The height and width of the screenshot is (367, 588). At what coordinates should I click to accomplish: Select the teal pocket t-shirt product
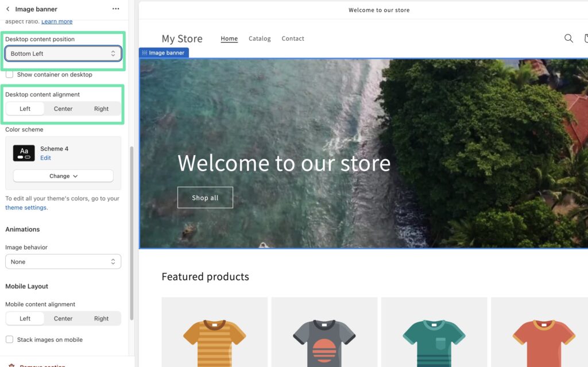pyautogui.click(x=434, y=340)
